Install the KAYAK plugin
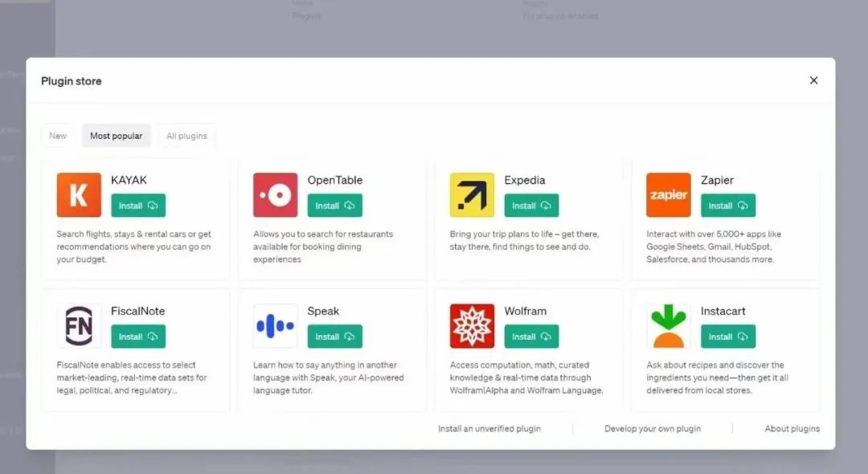The image size is (868, 474). [x=138, y=206]
